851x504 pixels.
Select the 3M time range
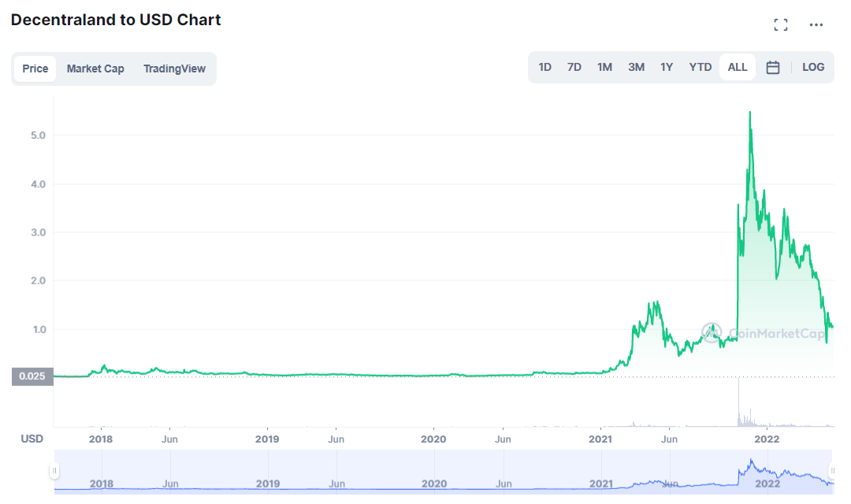[636, 67]
